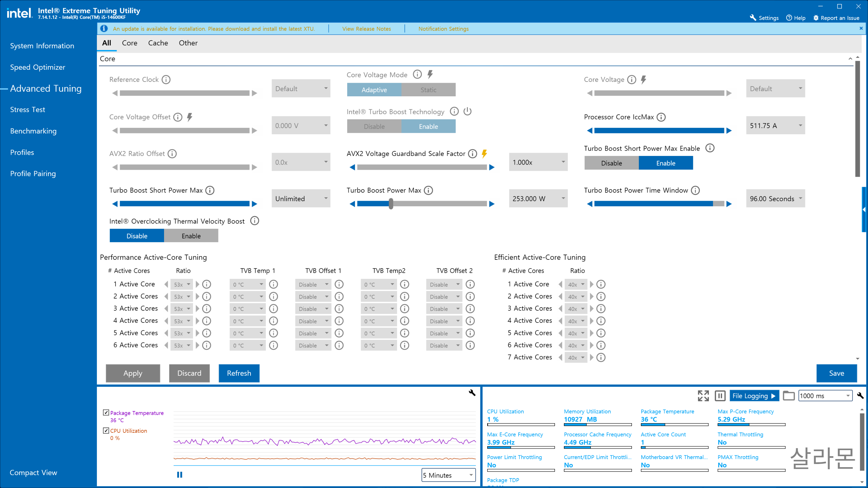This screenshot has width=868, height=488.
Task: Click the Turbo Boost Power Max slider handle
Action: 391,203
